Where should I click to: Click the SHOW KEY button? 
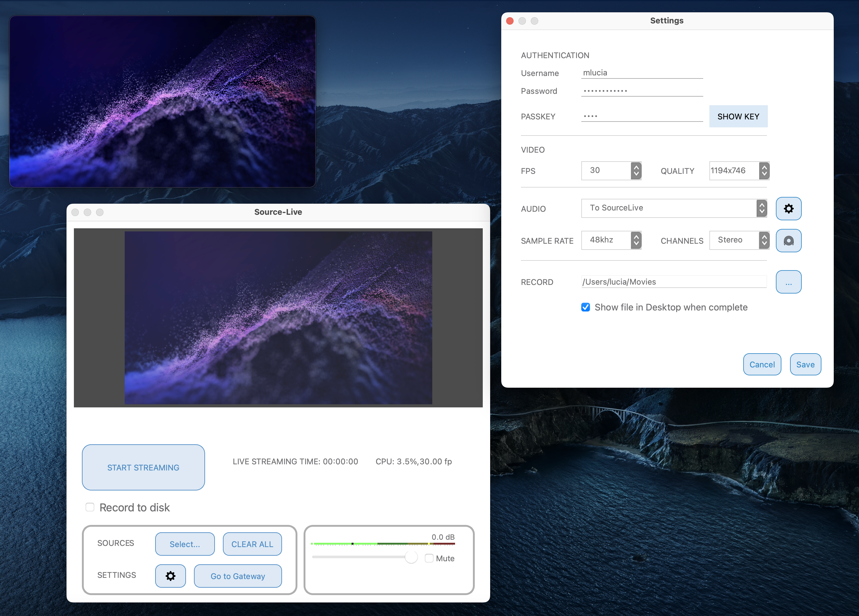point(738,116)
